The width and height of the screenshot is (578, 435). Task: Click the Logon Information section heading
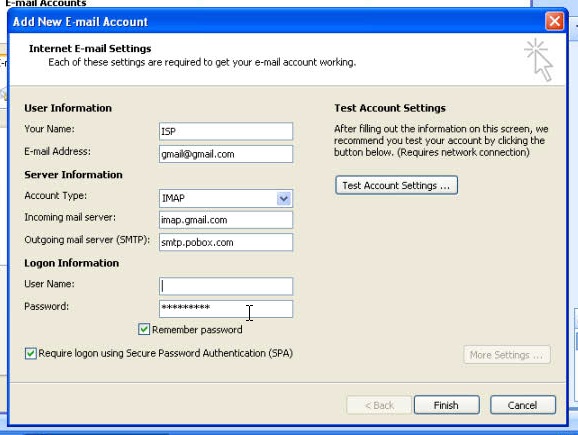[x=72, y=263]
